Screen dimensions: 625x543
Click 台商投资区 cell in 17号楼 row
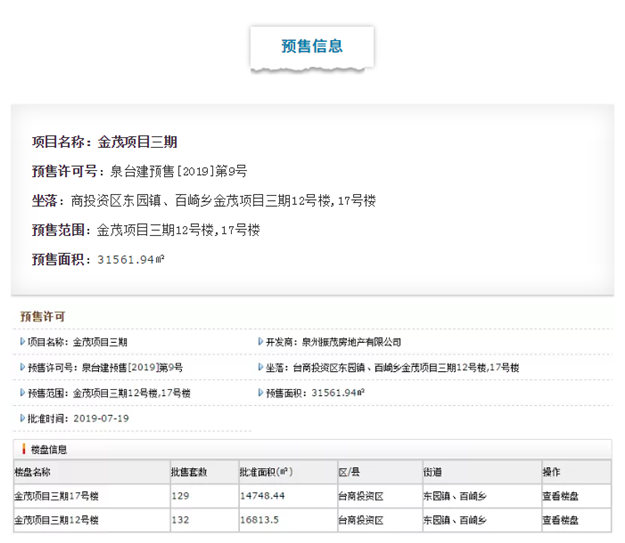[x=380, y=496]
